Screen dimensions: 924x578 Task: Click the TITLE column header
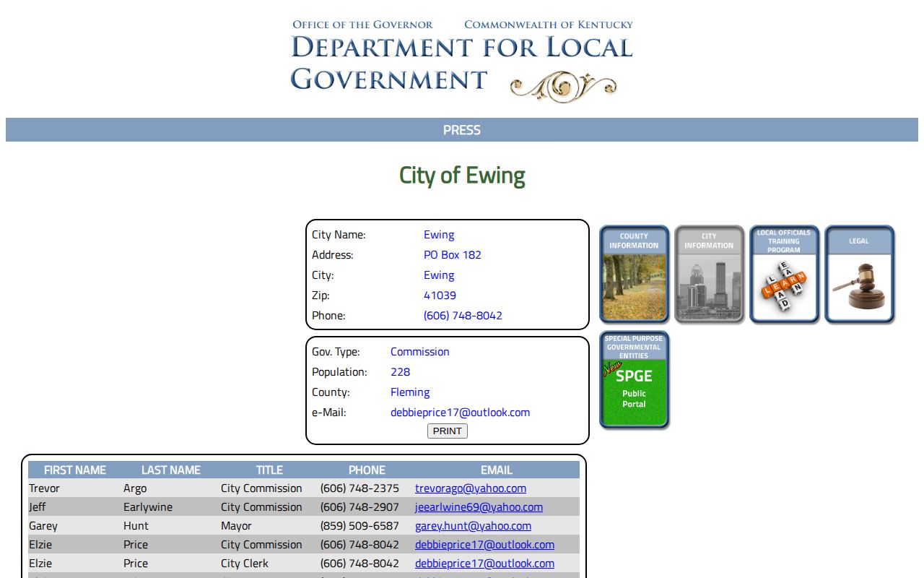pyautogui.click(x=269, y=470)
